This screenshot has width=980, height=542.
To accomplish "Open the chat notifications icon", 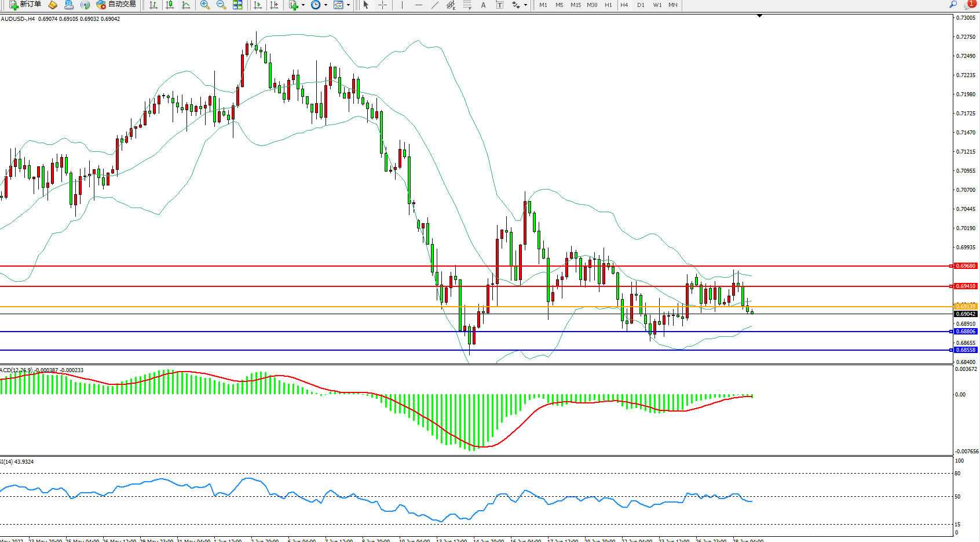I will pos(969,5).
